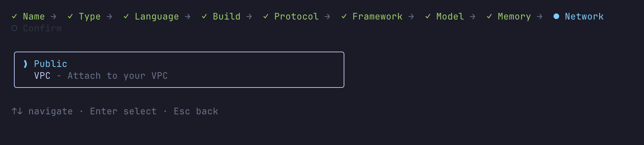Click the checkmark icon beside Framework step
This screenshot has height=145, width=644.
pos(344,16)
